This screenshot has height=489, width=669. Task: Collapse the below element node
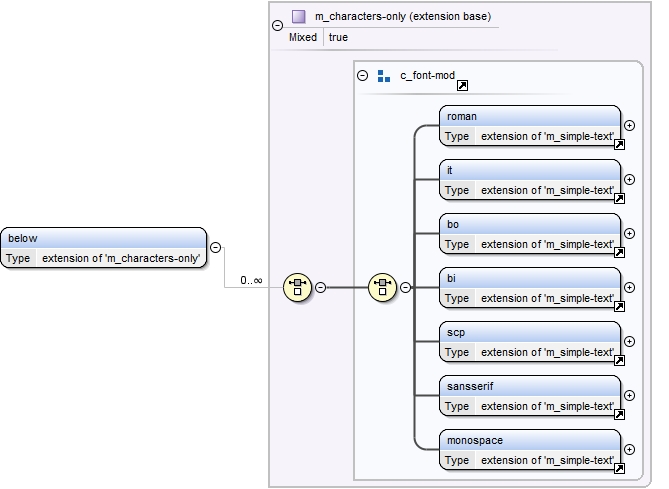[x=215, y=247]
